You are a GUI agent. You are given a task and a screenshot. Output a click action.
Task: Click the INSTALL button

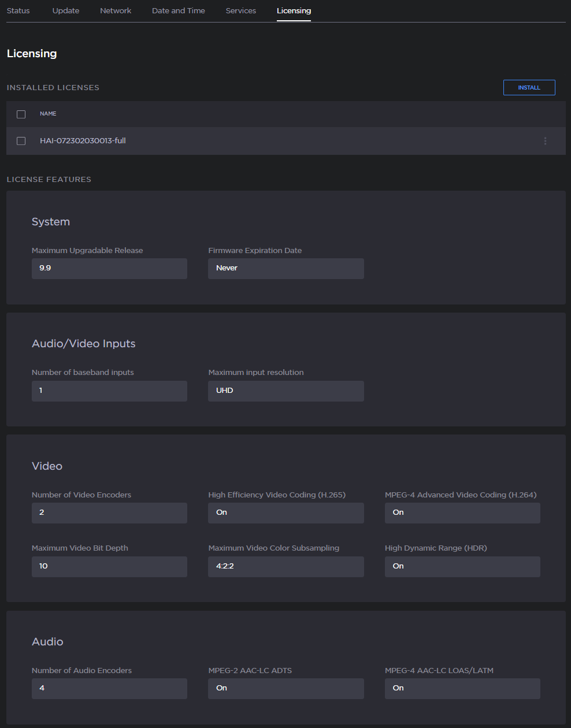click(x=529, y=87)
